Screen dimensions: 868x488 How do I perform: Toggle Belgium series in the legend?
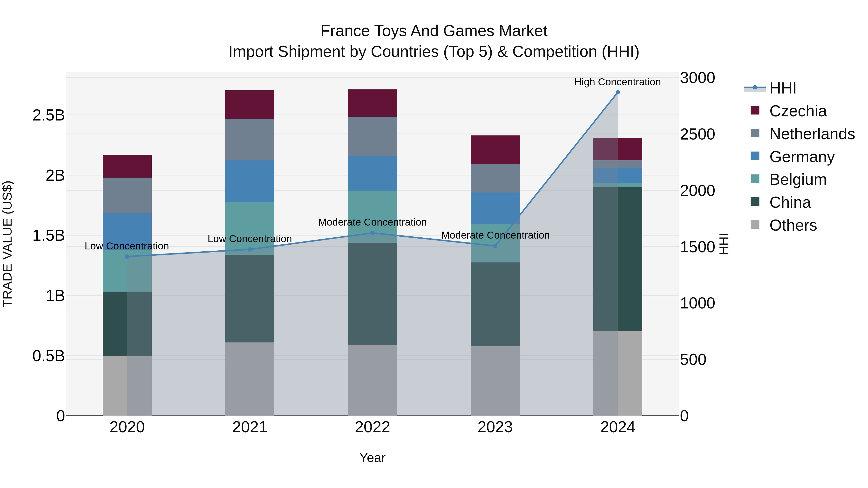(x=788, y=180)
